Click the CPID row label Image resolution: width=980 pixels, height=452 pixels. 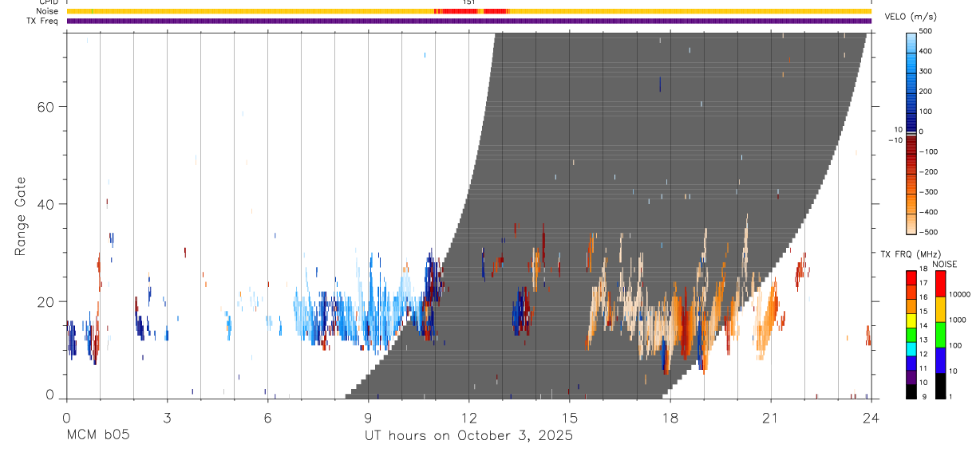(48, 2)
